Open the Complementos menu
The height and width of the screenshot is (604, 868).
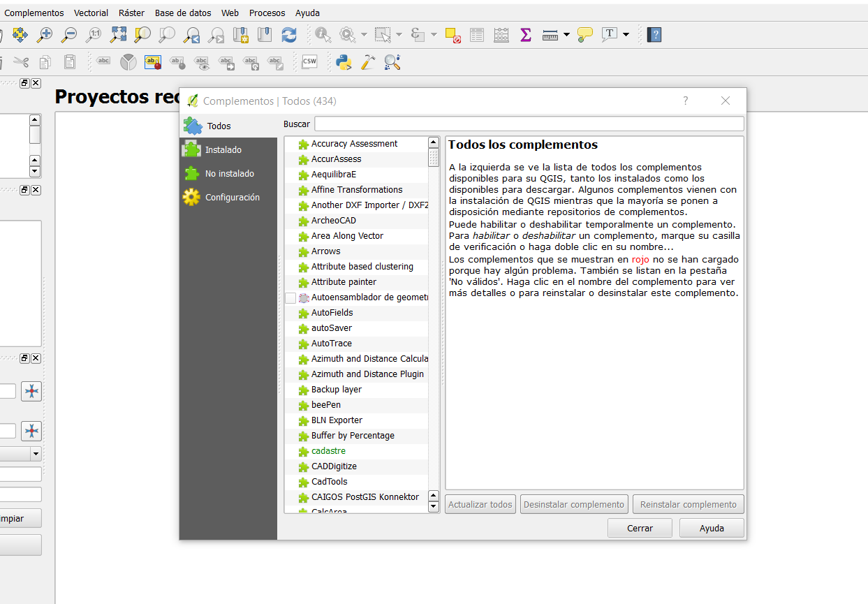coord(34,13)
